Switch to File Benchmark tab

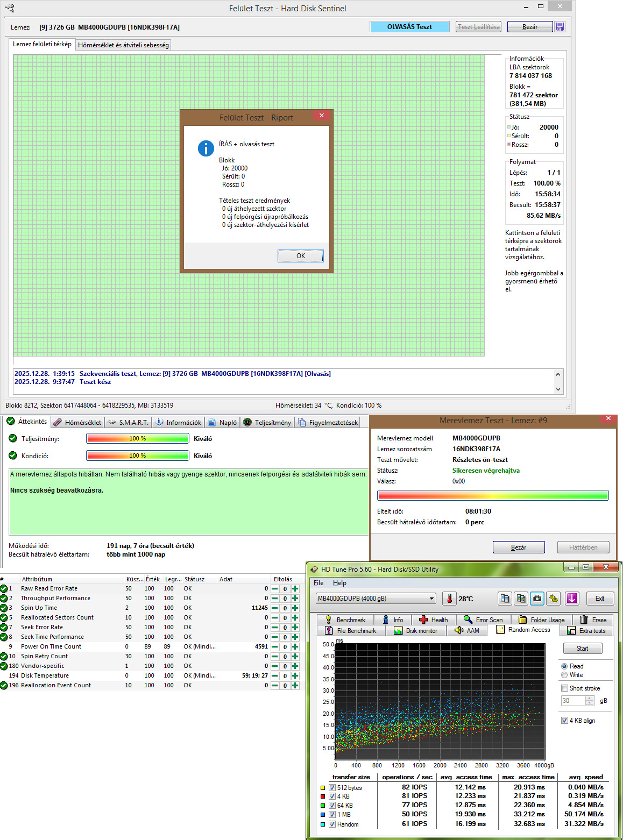351,631
